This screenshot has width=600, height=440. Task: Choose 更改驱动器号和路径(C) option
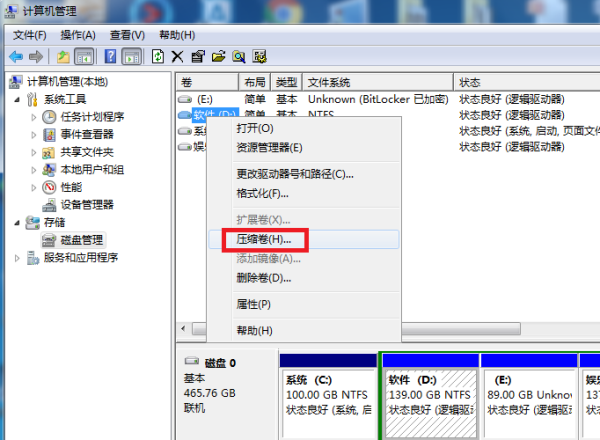point(304,174)
